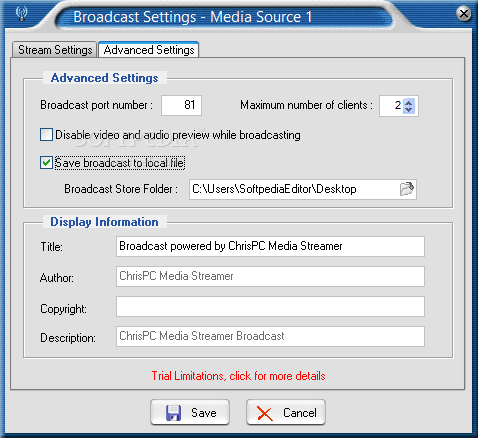Viewport: 478px width, 438px height.
Task: Save the broadcast settings
Action: [x=190, y=413]
